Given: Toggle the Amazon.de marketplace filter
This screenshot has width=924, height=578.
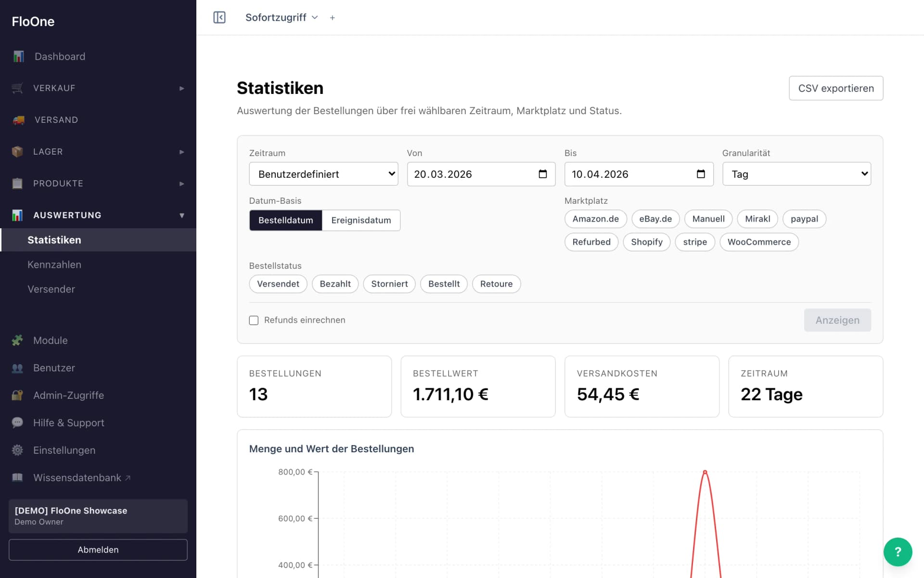Looking at the screenshot, I should coord(595,219).
